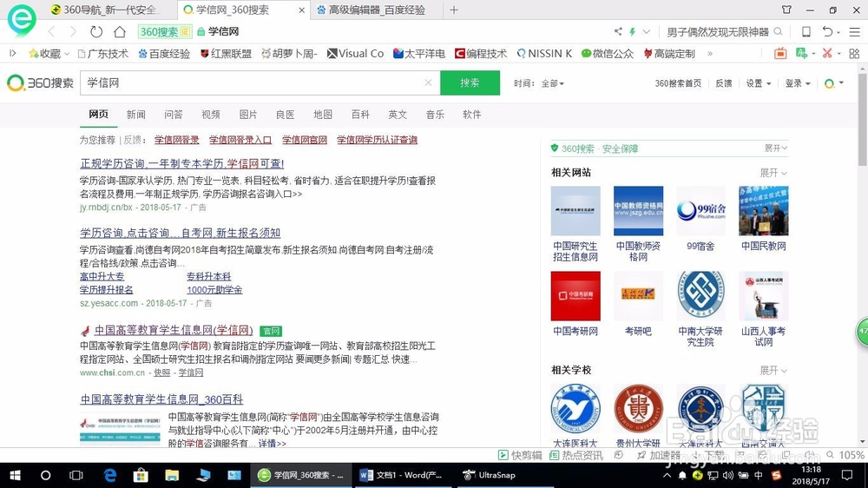The width and height of the screenshot is (868, 488).
Task: Open the address bar dropdown chevron
Action: (x=646, y=31)
